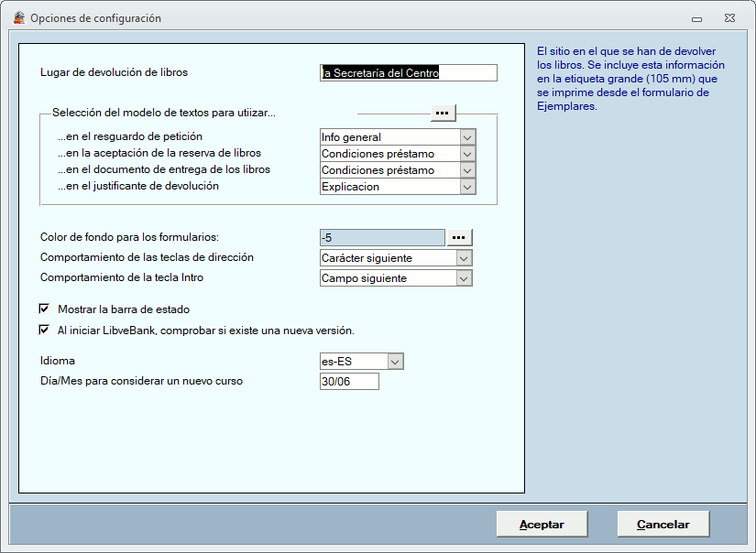Expand documento de entrega de los libros dropdown
756x553 pixels.
(x=467, y=170)
